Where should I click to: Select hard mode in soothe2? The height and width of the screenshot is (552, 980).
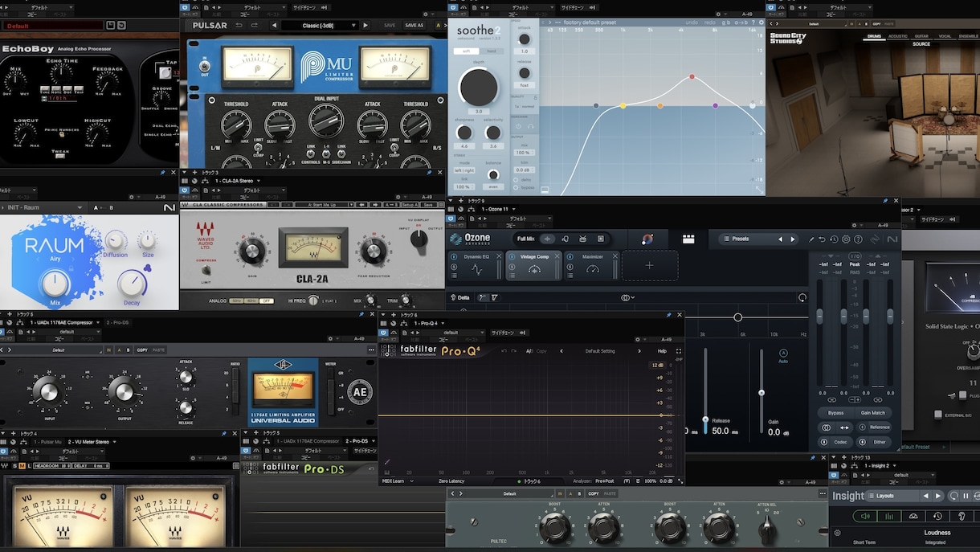[491, 51]
